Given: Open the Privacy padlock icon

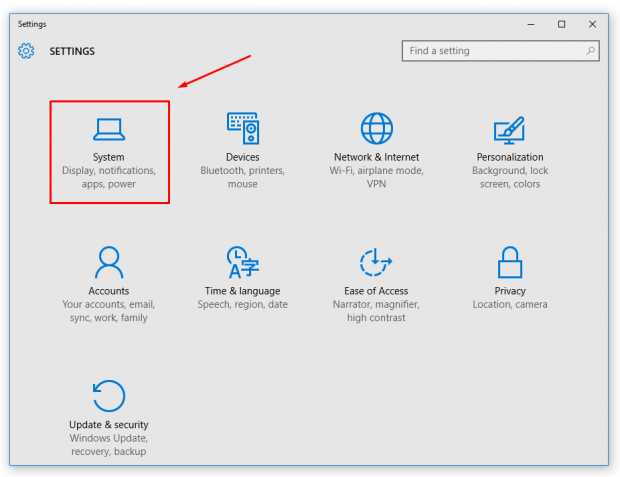Looking at the screenshot, I should pos(510,262).
